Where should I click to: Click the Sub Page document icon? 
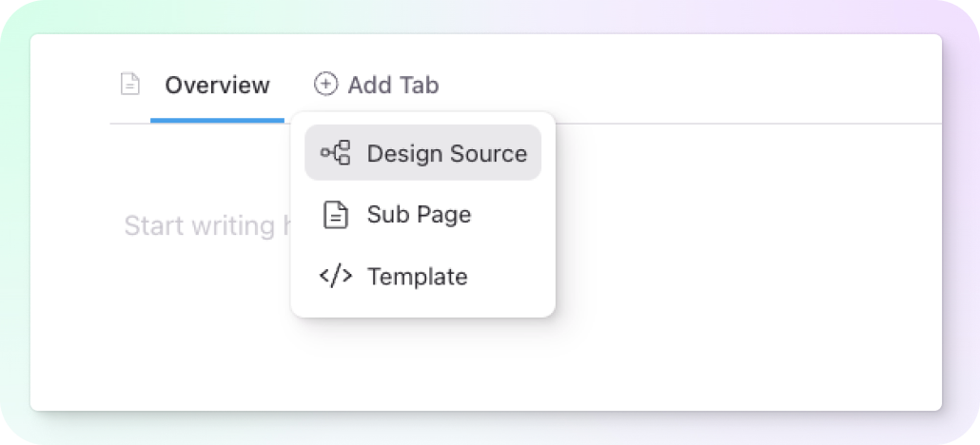click(336, 214)
